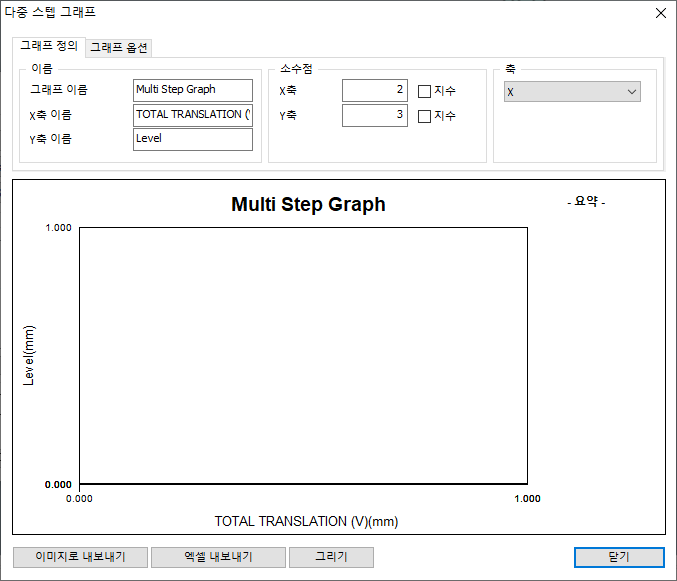This screenshot has width=677, height=581.
Task: Click the 엑셀 내보내기 button
Action: pos(218,557)
